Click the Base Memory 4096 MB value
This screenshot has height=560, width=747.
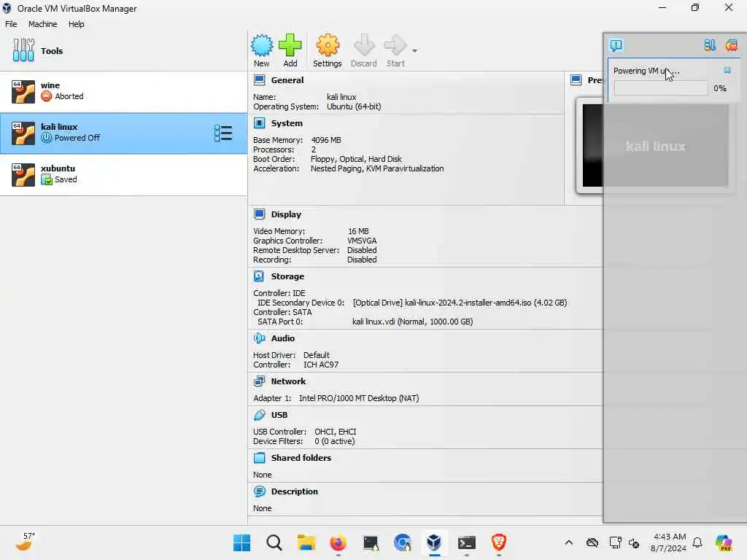click(326, 140)
